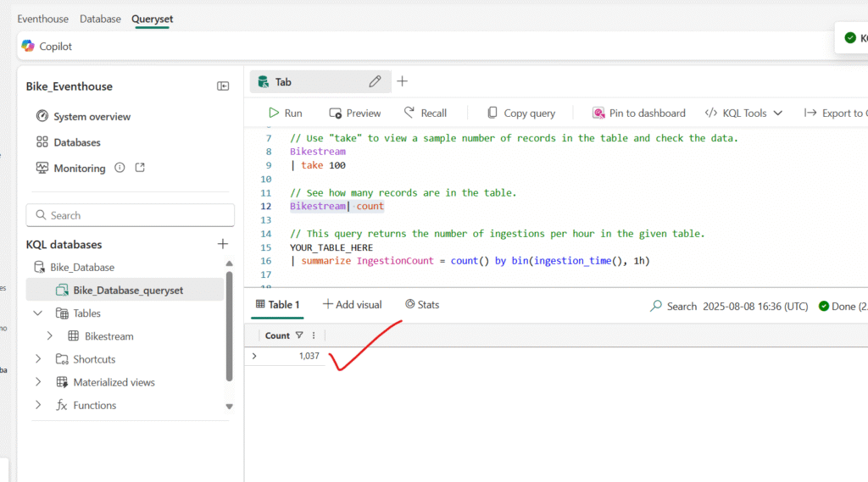Select Bike_Database_queryset item

click(x=125, y=290)
